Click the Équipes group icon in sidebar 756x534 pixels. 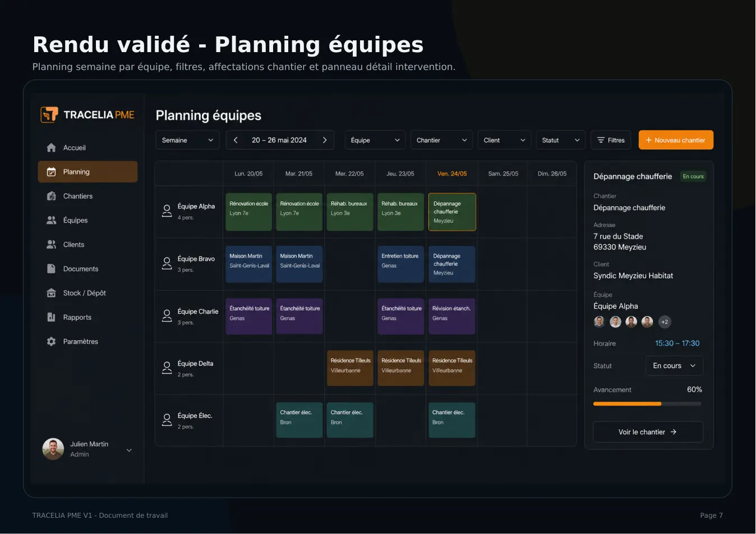point(51,220)
